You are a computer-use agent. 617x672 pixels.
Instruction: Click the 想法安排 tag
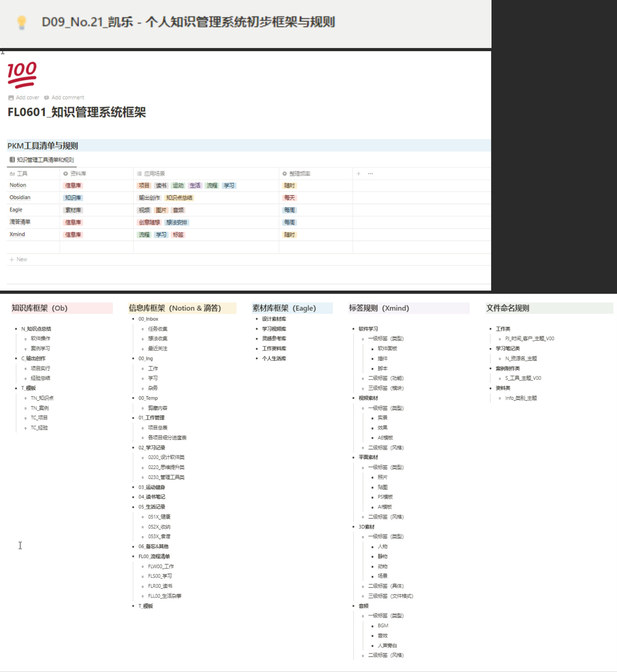177,223
